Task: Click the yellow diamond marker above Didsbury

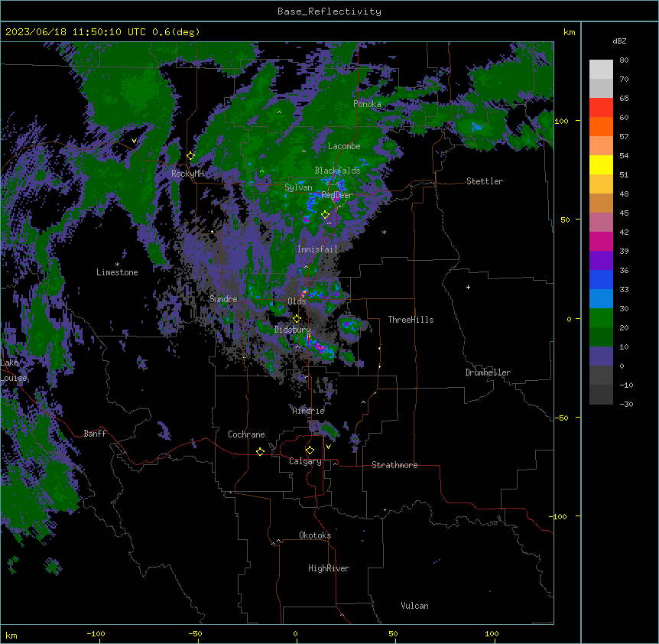Action: click(297, 319)
